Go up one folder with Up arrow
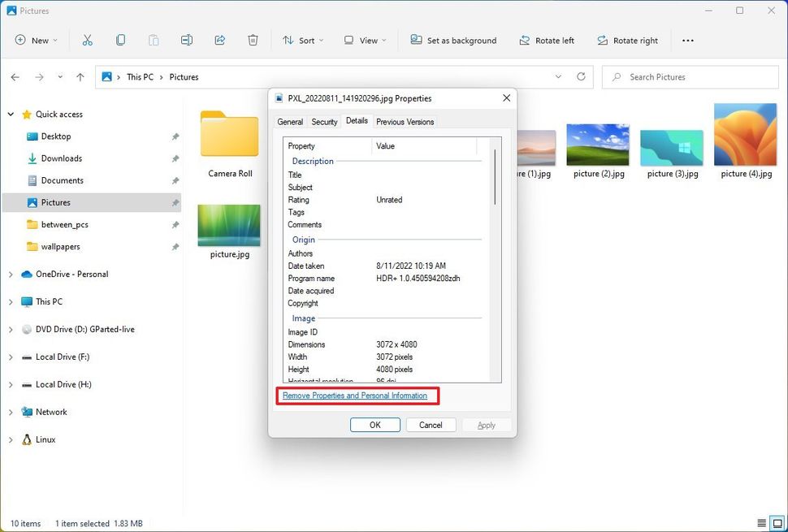Screen dimensions: 788x532 pos(80,77)
